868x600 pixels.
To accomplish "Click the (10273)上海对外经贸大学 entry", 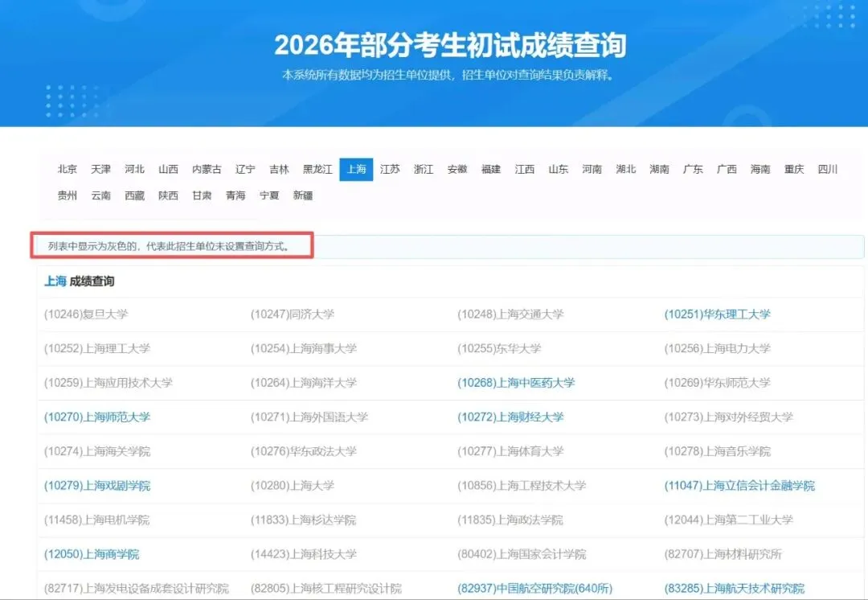I will click(729, 417).
